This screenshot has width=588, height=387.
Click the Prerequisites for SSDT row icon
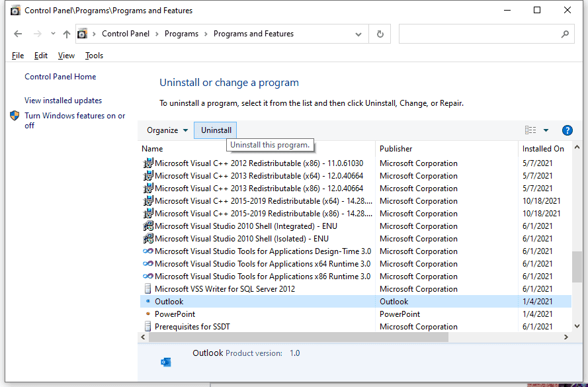[x=147, y=326]
